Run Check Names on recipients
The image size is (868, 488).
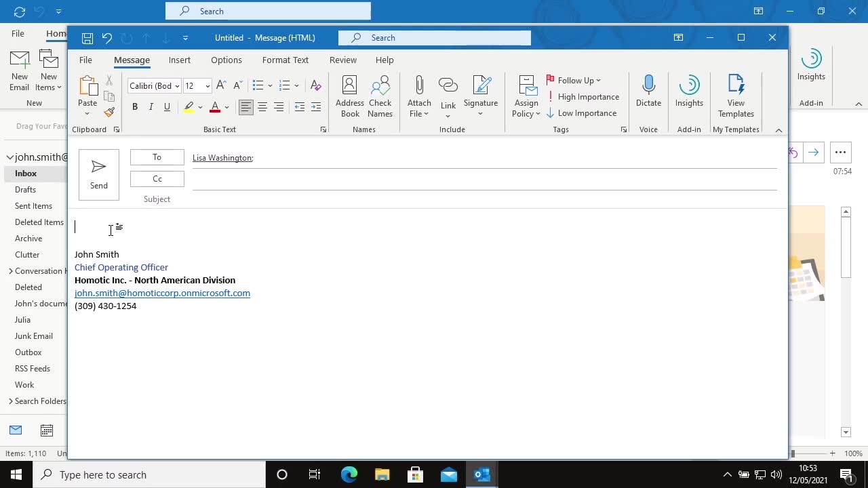tap(380, 96)
